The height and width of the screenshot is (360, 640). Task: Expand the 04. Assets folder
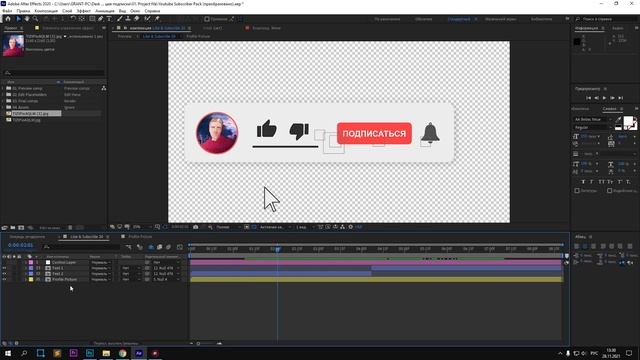point(3,107)
